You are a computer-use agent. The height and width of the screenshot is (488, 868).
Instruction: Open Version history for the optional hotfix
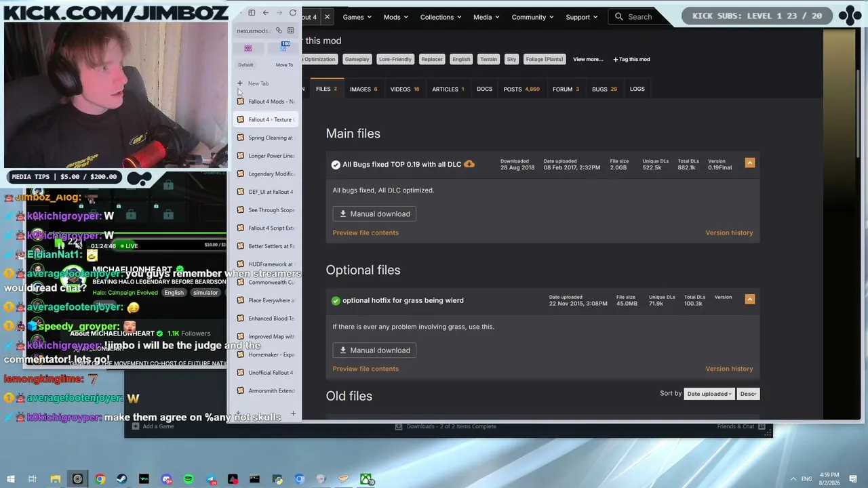coord(729,369)
